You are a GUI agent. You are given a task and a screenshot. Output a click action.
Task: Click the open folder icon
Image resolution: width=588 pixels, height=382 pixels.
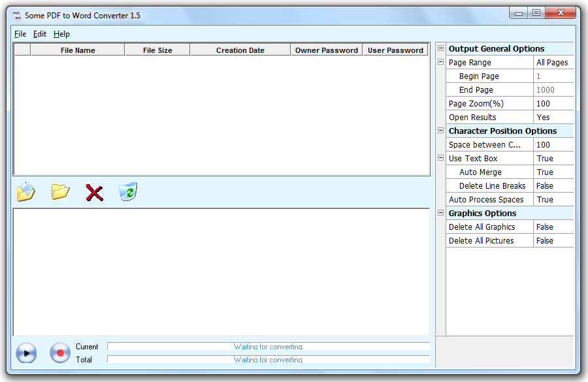click(x=60, y=191)
